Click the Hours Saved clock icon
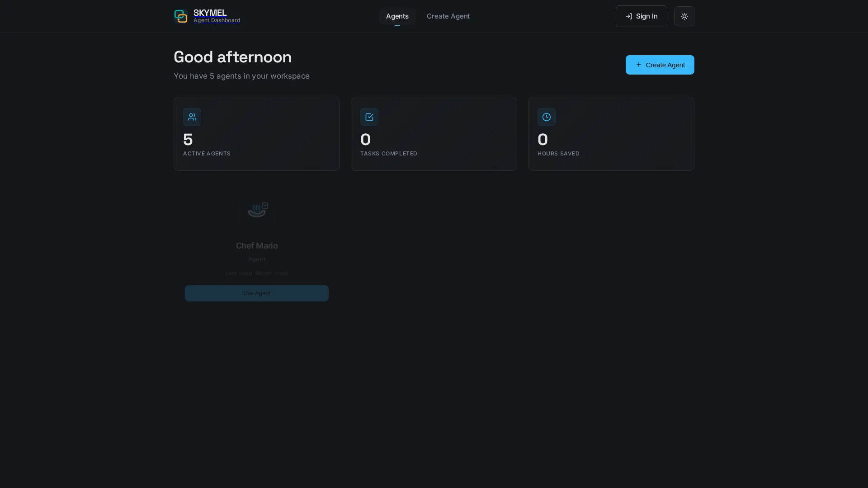The height and width of the screenshot is (488, 868). pyautogui.click(x=546, y=117)
